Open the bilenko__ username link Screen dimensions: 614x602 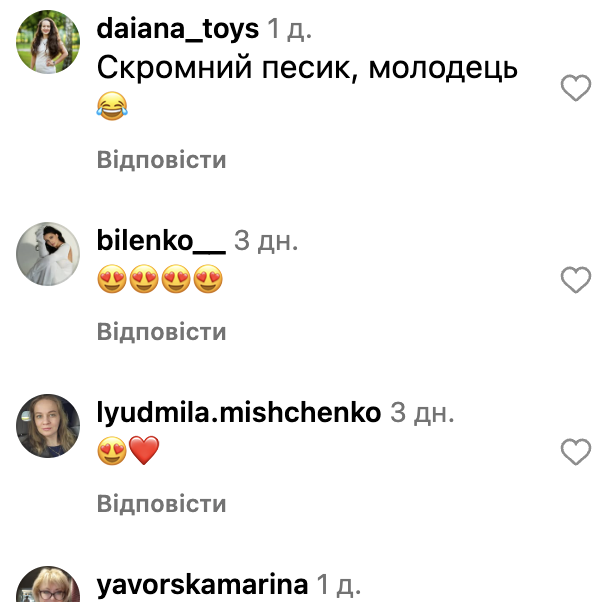coord(161,241)
